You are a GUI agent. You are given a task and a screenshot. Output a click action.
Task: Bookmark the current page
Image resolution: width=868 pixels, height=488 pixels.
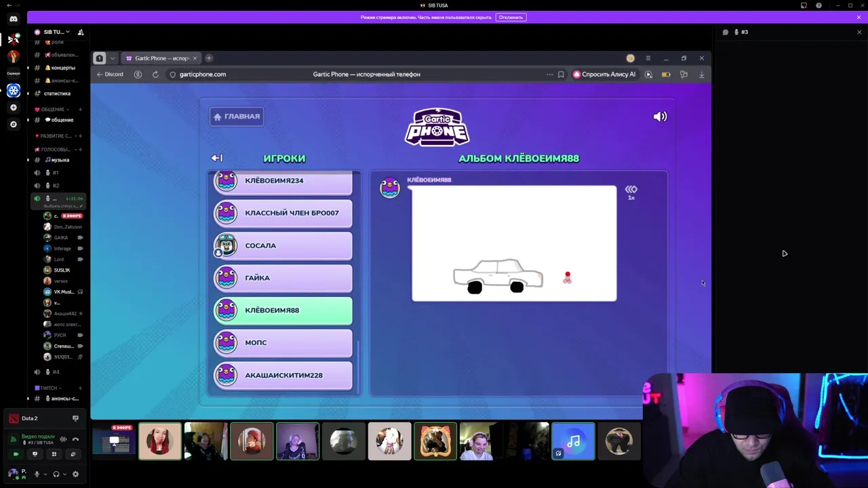click(561, 75)
